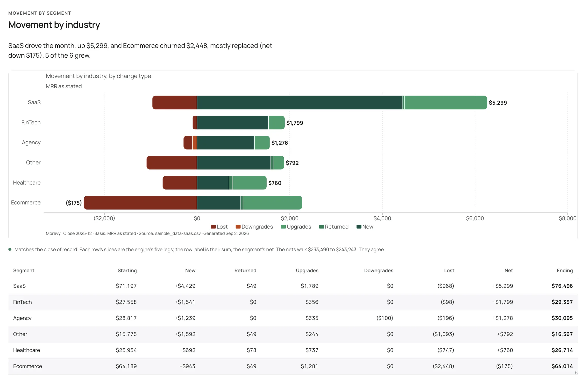Click the '$78' returned value cell
Viewport: 588px width, 383px height.
tap(251, 350)
